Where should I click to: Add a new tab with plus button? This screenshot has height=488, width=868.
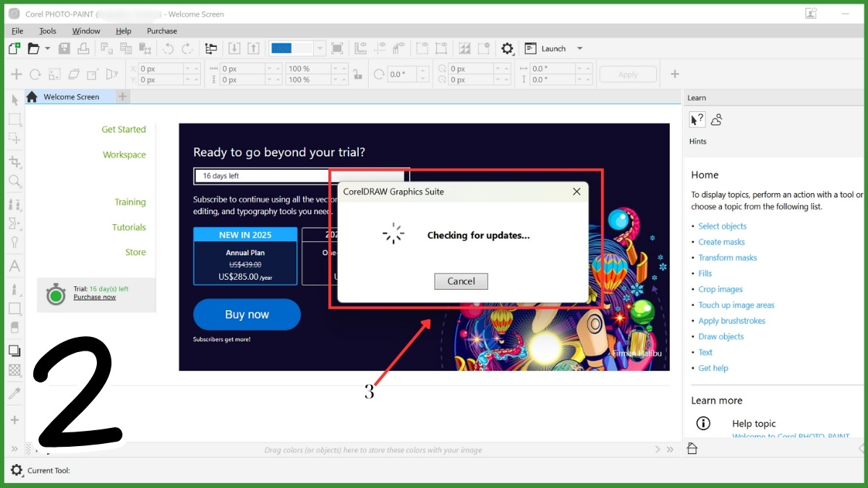click(122, 96)
